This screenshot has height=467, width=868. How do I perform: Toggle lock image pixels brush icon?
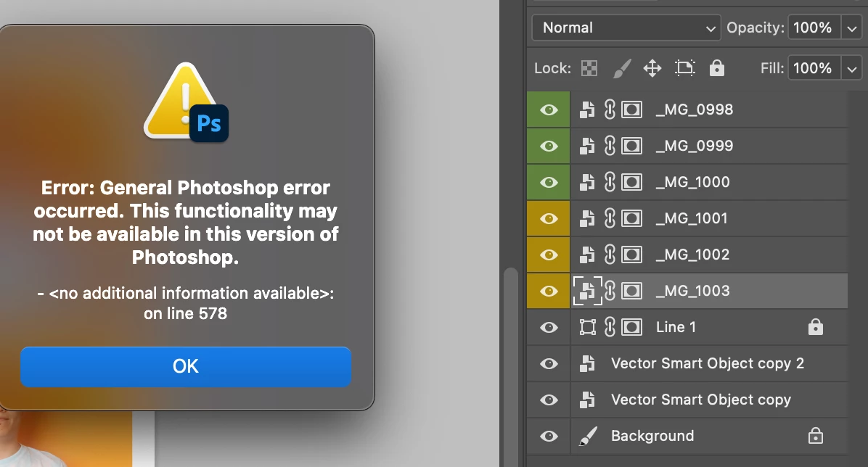(x=622, y=69)
